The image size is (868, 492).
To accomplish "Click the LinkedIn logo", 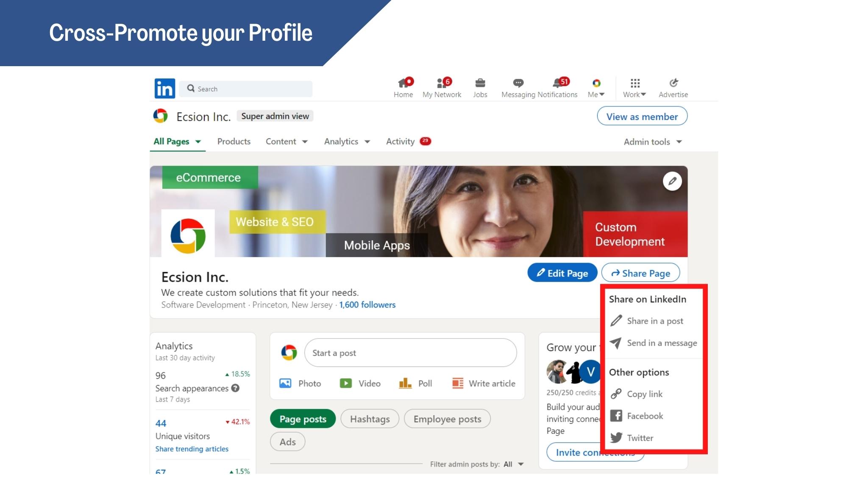I will coord(164,89).
